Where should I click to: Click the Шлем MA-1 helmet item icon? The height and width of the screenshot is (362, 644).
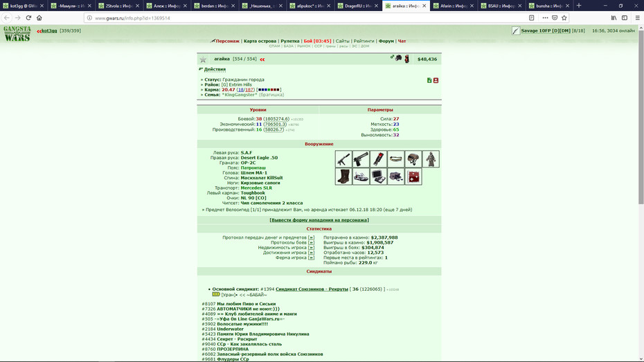pos(413,159)
